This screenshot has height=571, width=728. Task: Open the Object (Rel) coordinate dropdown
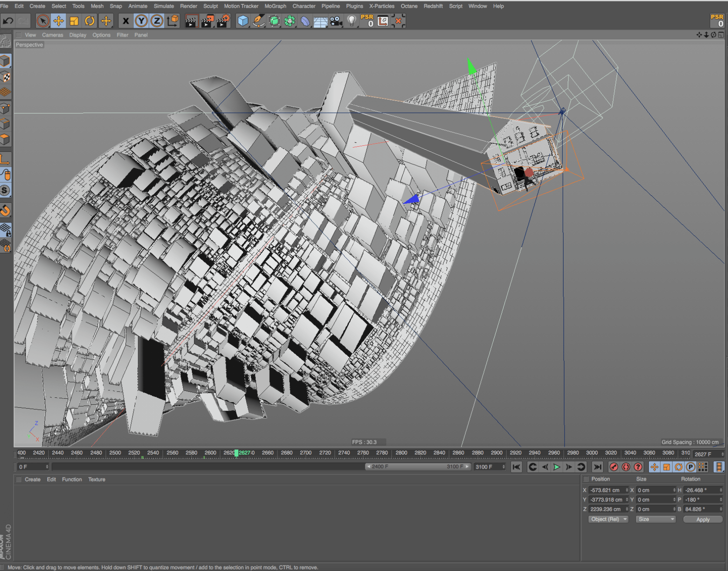608,519
